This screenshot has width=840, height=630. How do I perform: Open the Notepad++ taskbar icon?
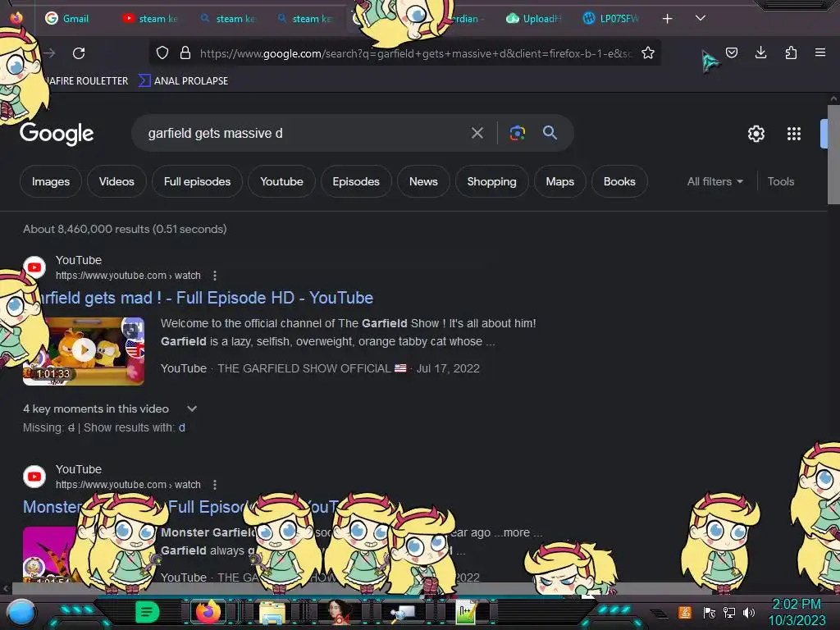466,612
